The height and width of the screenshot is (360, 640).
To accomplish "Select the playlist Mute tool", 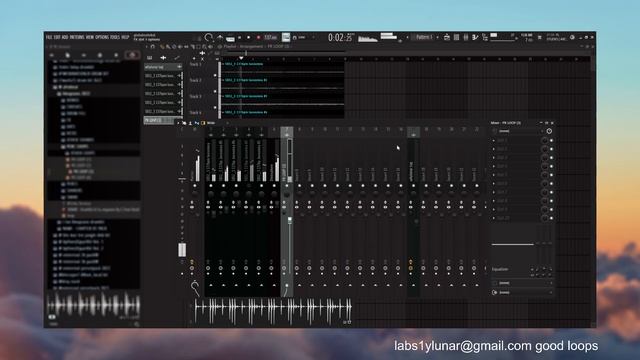I will 180,47.
